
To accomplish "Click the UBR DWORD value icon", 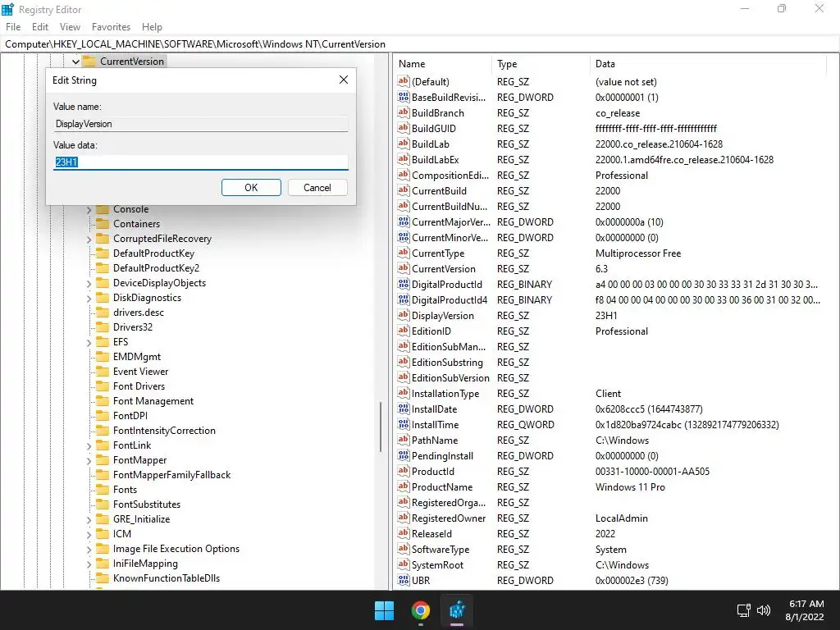I will click(x=404, y=580).
